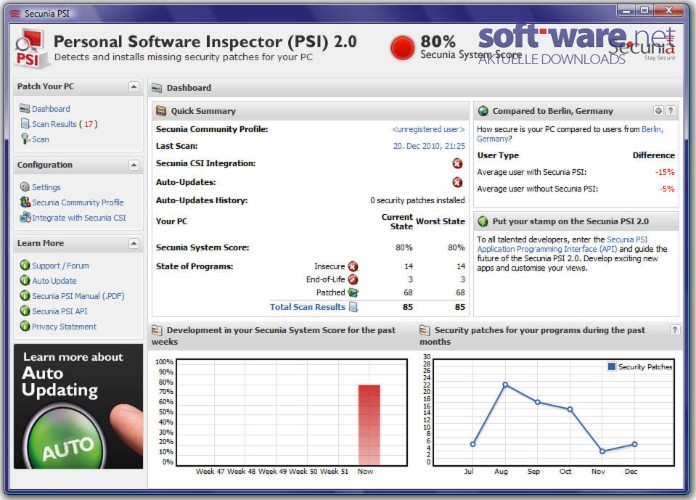
Task: Click the unregistered user profile link
Action: [x=428, y=129]
